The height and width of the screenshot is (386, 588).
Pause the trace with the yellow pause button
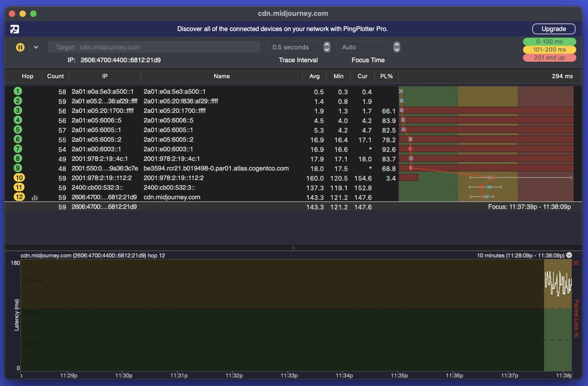[20, 48]
